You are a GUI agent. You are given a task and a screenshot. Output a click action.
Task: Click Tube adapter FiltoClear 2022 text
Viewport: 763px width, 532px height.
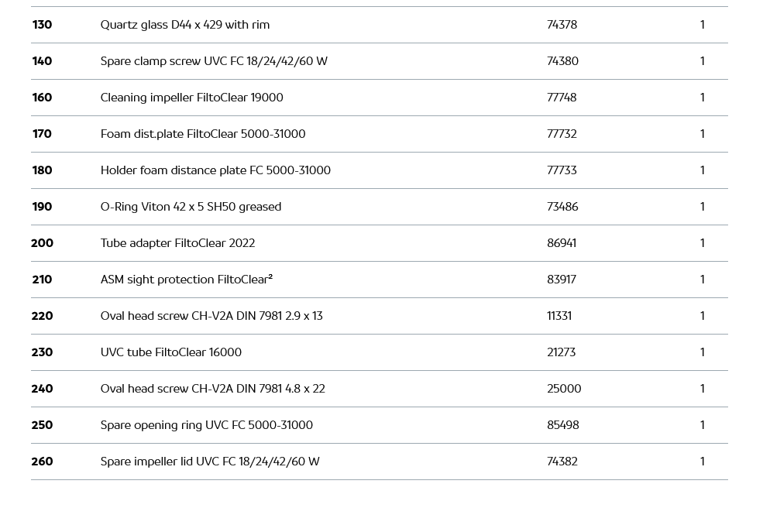click(177, 243)
